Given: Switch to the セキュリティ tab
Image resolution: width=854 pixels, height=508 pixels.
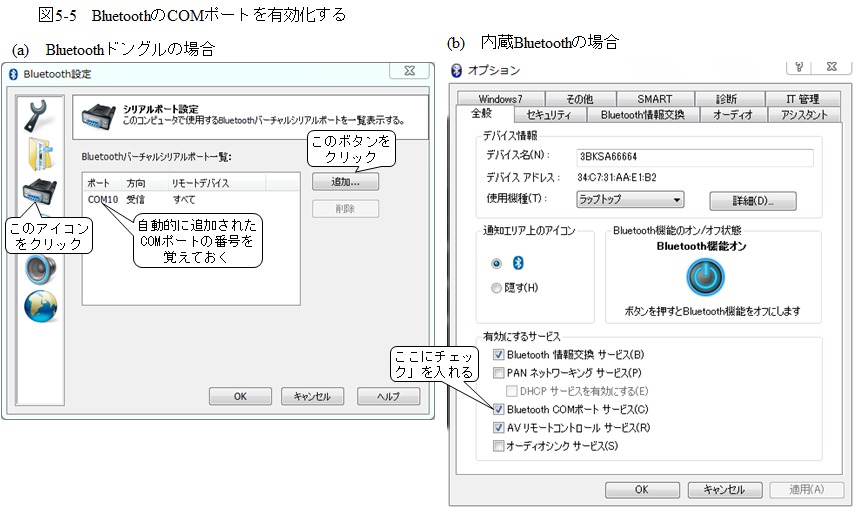Looking at the screenshot, I should [549, 115].
